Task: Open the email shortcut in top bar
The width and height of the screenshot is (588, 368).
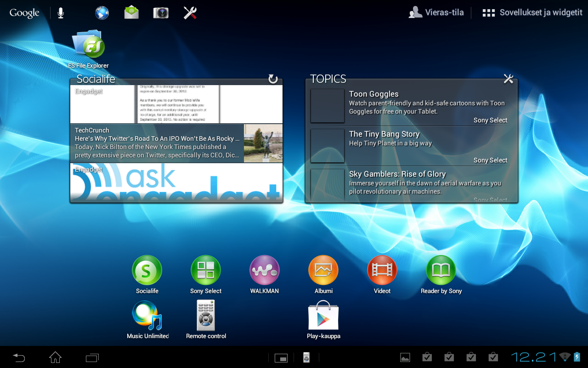Action: tap(131, 12)
